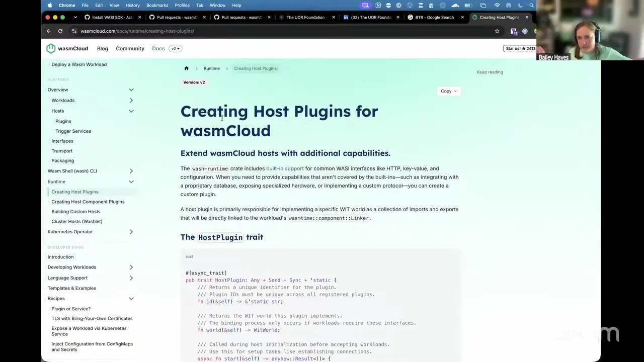644x362 pixels.
Task: Switch to the (33) The UOR Foundation tab
Action: tap(371, 17)
